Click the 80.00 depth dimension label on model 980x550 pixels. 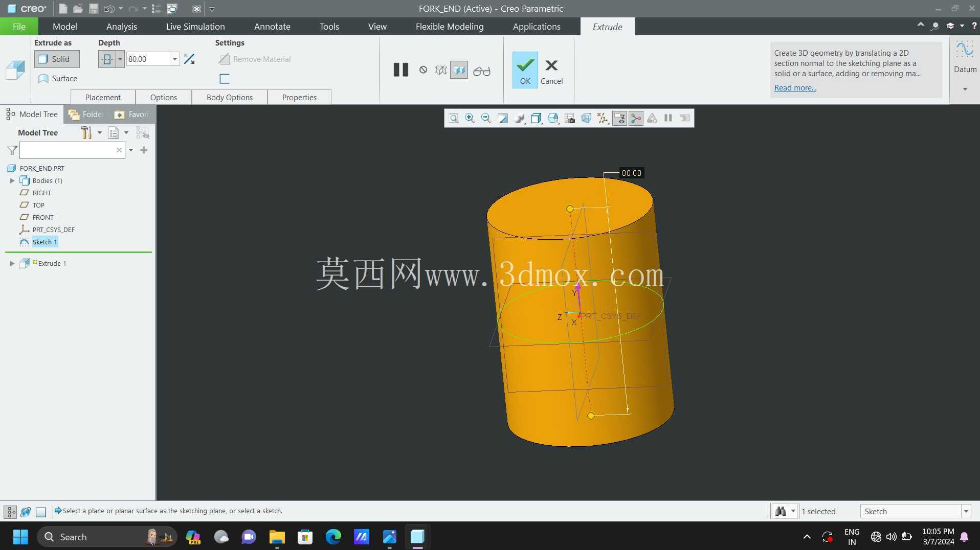coord(631,173)
